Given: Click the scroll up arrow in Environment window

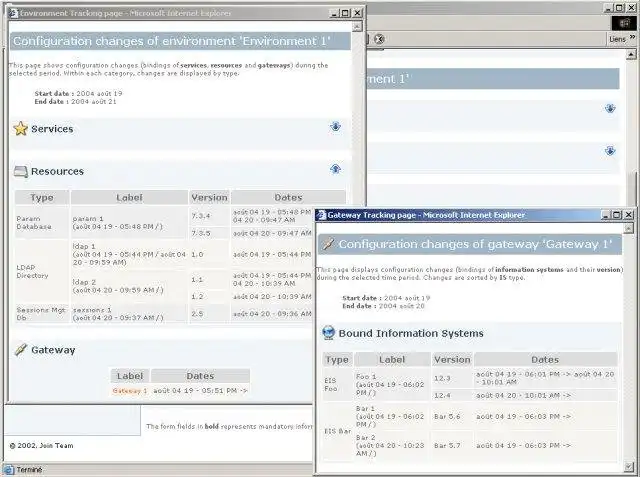Looking at the screenshot, I should 357,27.
